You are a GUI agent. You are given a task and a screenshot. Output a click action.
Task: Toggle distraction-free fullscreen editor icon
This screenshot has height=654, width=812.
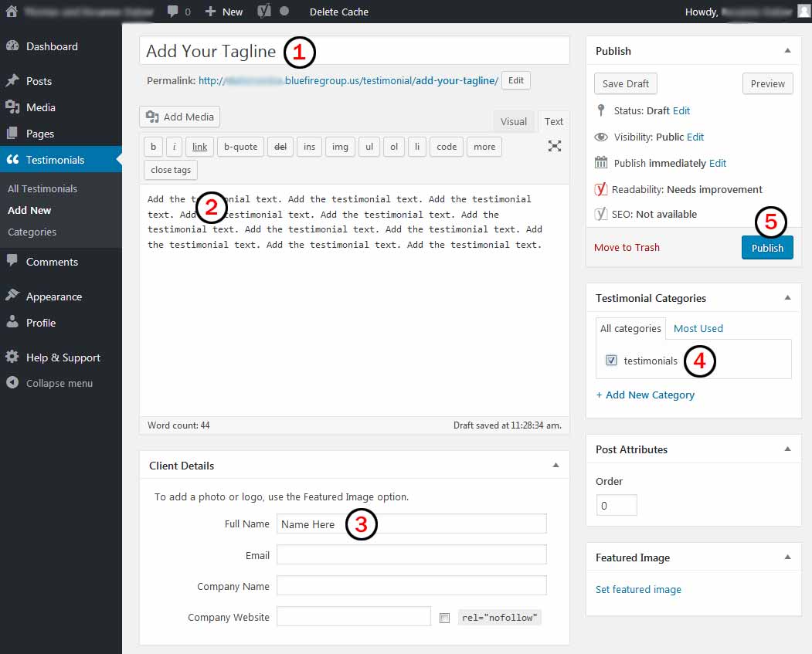coord(555,146)
